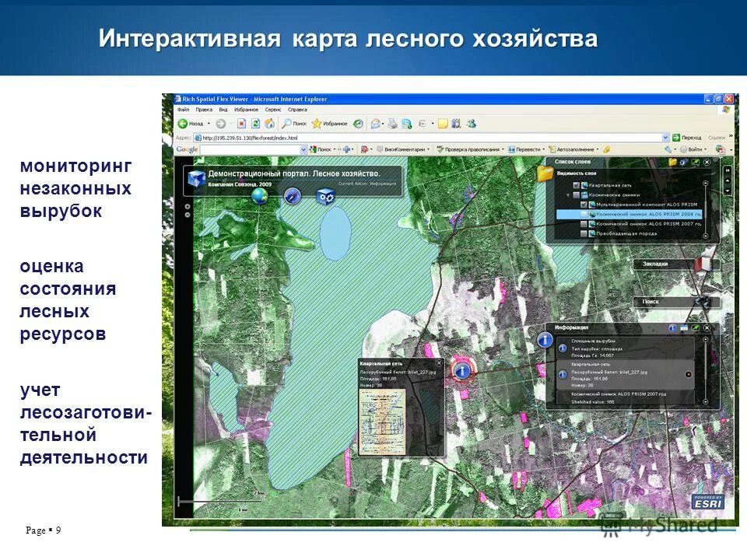Toggle the Преобладающая порода layer checkbox

pos(584,234)
